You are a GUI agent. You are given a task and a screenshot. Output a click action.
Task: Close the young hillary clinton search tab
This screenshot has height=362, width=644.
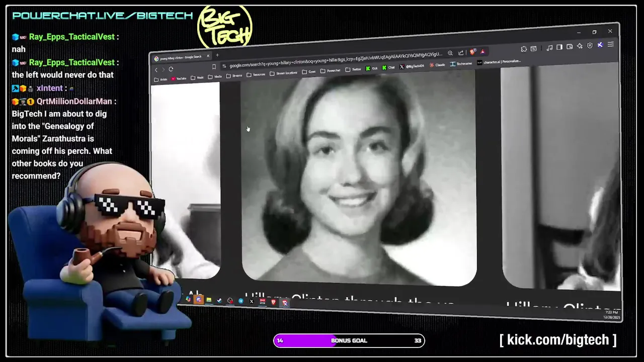pos(208,56)
